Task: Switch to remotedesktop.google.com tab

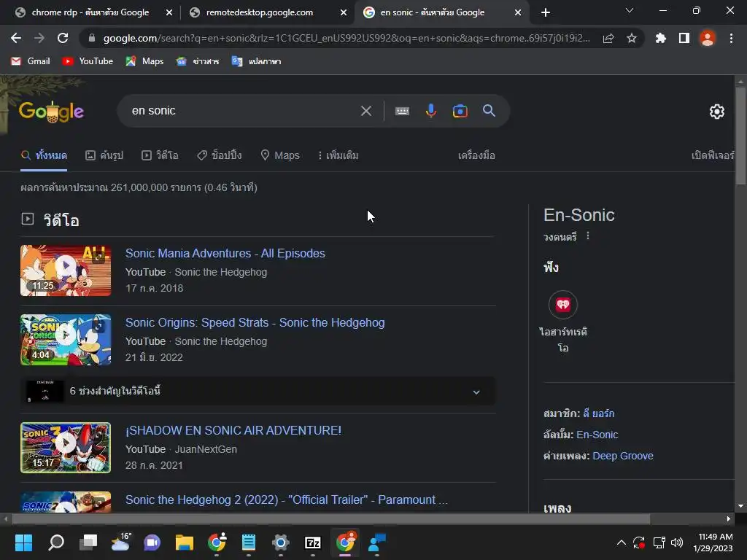Action: click(260, 12)
